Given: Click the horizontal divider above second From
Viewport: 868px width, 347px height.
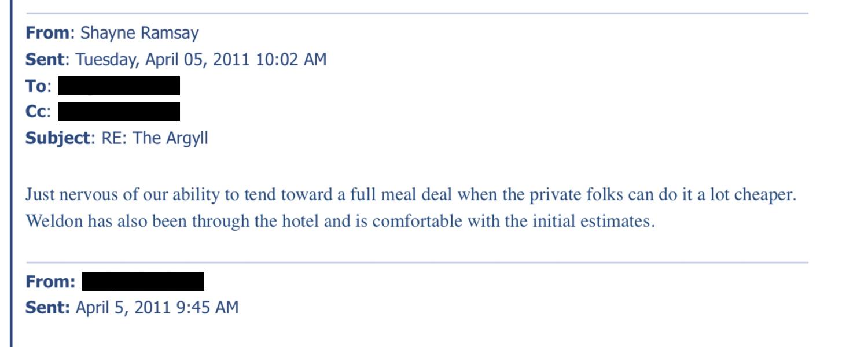Looking at the screenshot, I should pos(417,263).
